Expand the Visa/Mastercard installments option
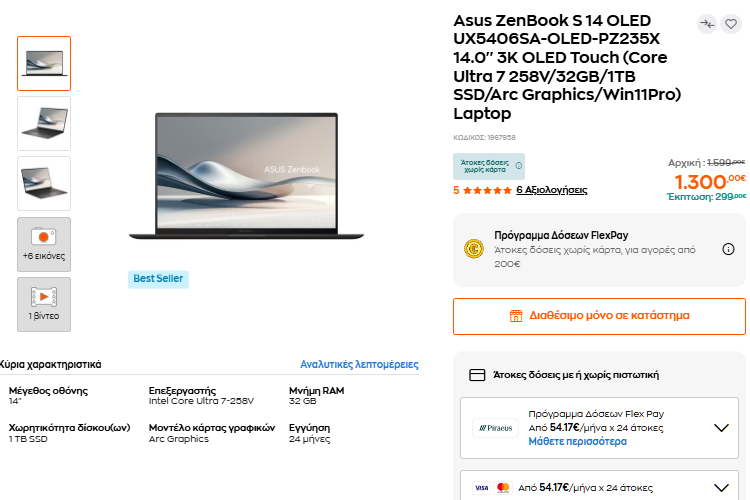Screen dimensions: 750x500 pos(721,487)
